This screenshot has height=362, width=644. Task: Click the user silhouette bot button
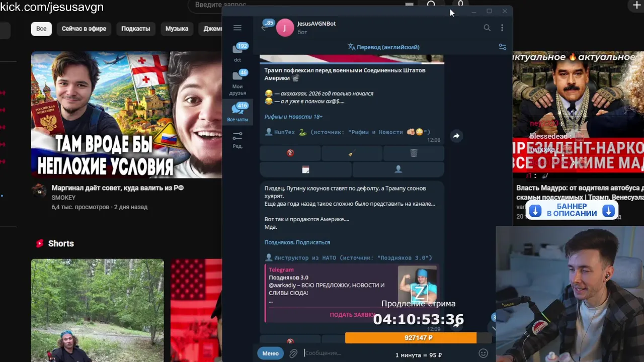(x=398, y=169)
